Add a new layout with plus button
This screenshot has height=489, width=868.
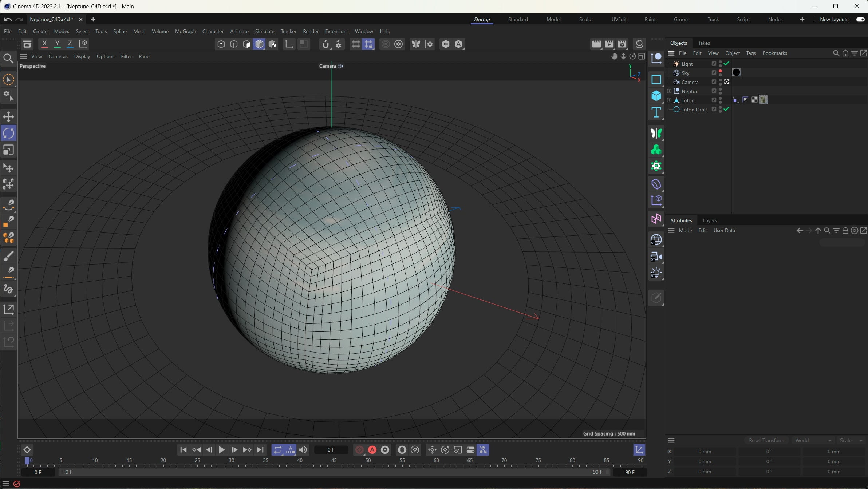802,19
